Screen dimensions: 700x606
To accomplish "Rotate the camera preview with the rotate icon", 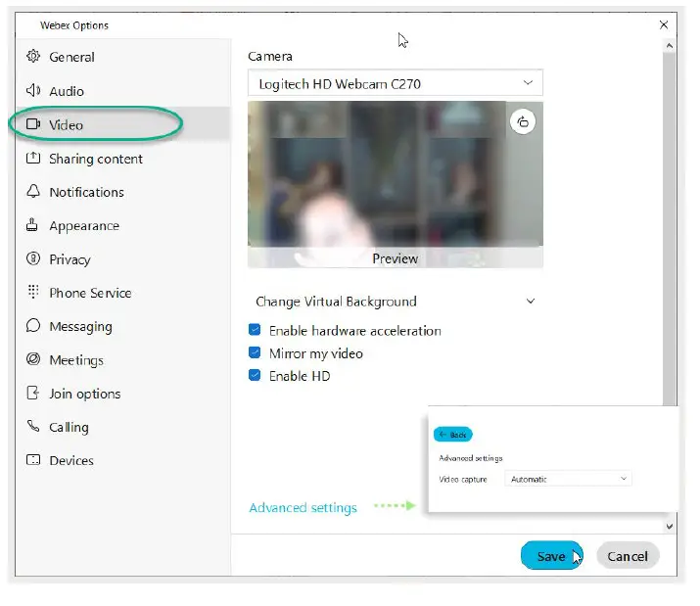I will [523, 121].
